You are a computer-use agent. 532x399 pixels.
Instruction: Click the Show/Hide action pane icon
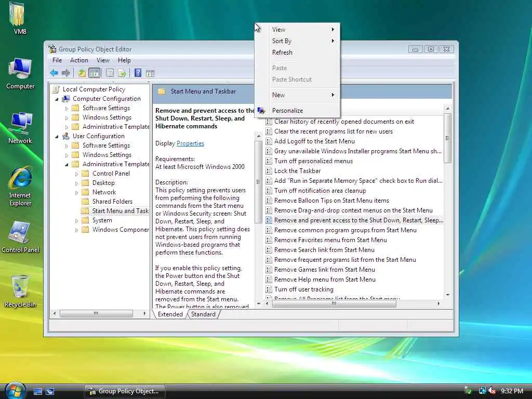pyautogui.click(x=150, y=73)
